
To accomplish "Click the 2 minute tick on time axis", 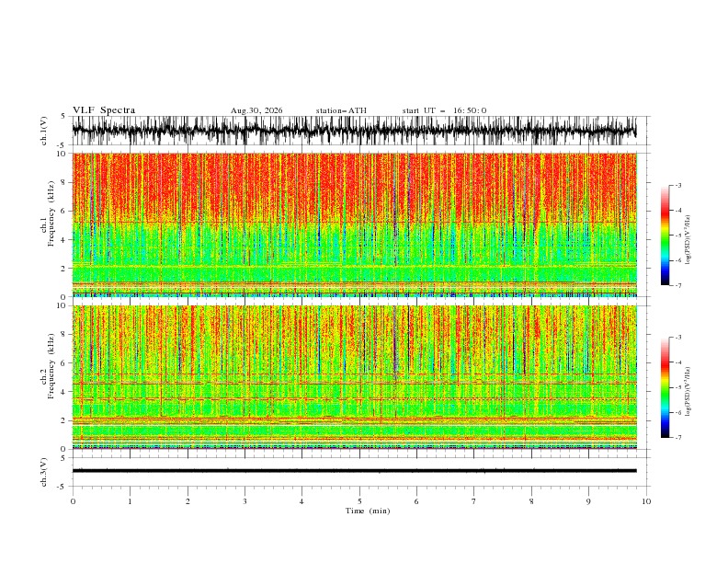I will pyautogui.click(x=188, y=501).
